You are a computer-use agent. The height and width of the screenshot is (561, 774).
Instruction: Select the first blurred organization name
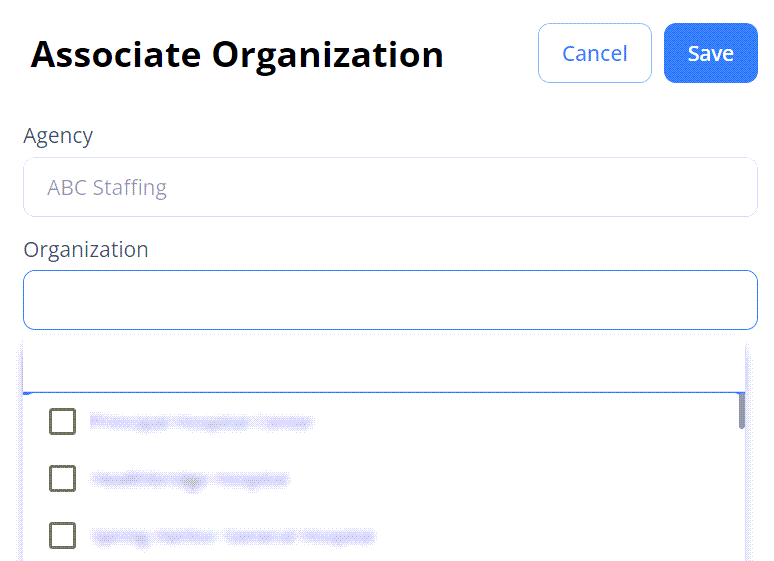pos(201,423)
